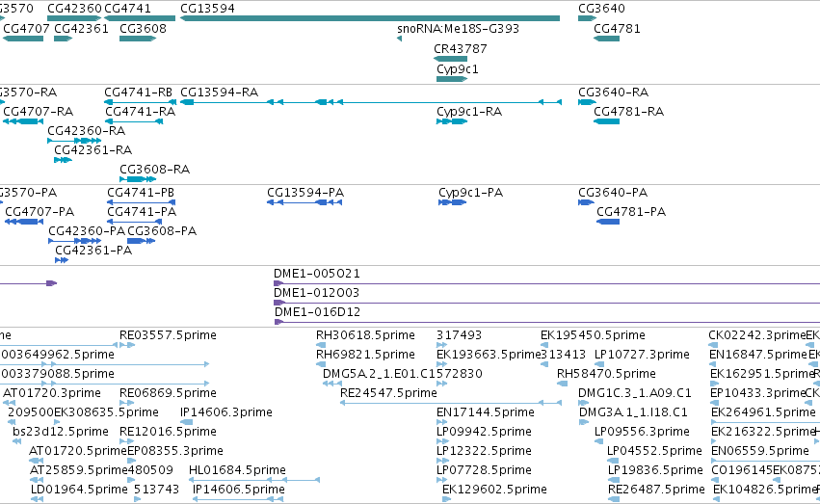Image resolution: width=820 pixels, height=504 pixels.
Task: Click the CG4741 gene label in the top track
Action: (127, 9)
